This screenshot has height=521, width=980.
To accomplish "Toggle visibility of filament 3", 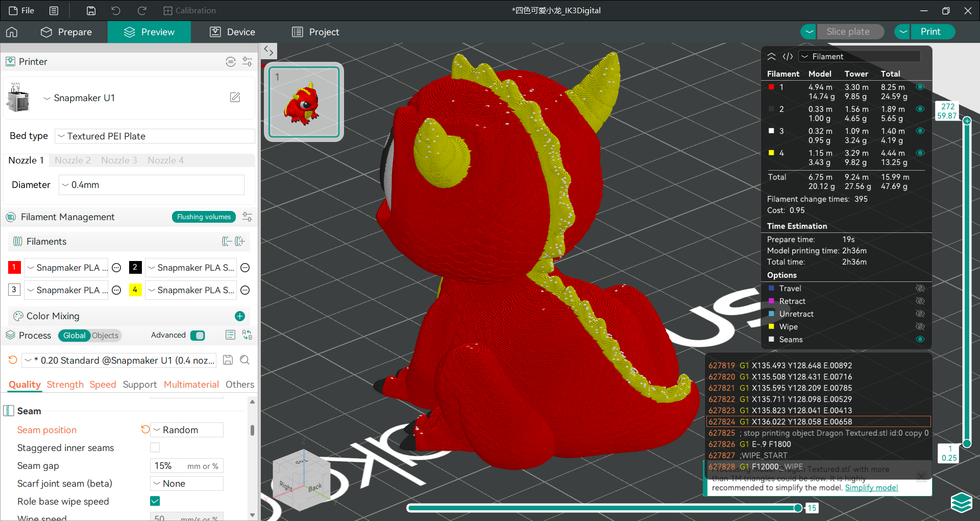I will pos(920,131).
